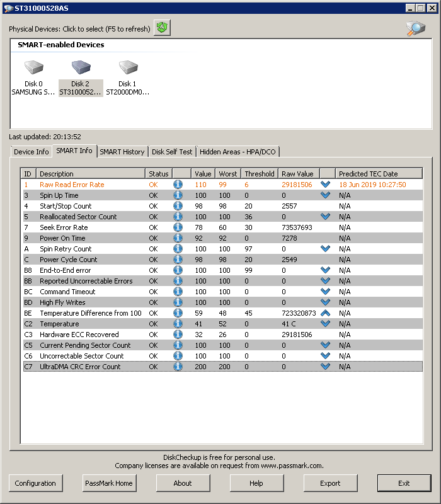Click raw value '2557' in Start/Stop Count
The height and width of the screenshot is (504, 441).
coord(289,206)
